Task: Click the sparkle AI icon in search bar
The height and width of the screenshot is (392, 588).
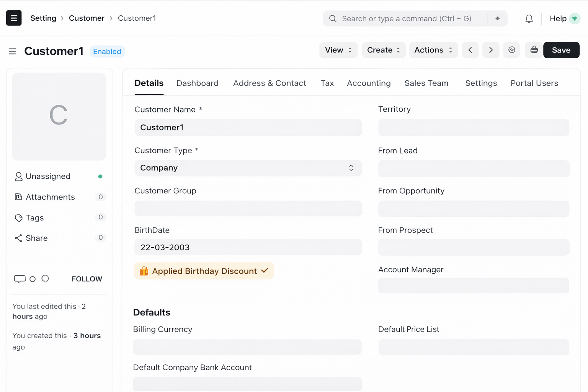Action: coord(498,18)
